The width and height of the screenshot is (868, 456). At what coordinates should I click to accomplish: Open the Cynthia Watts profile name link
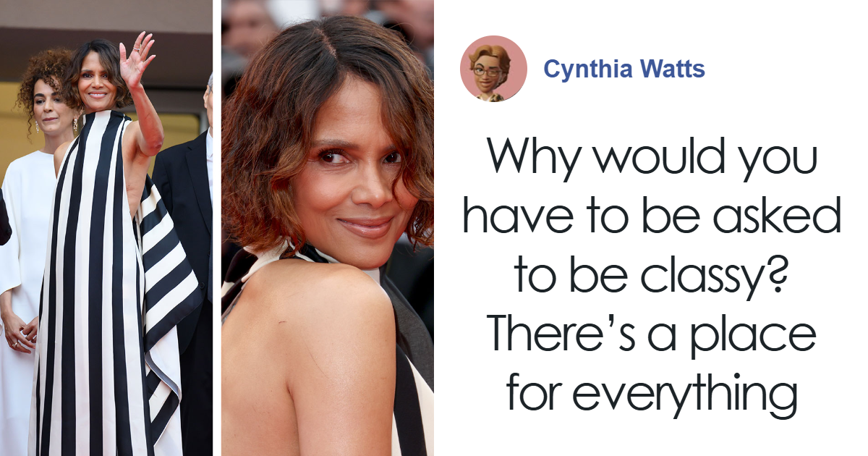pos(624,69)
